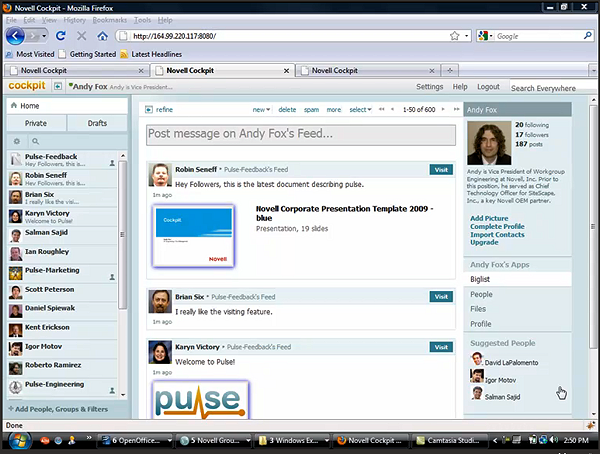
Task: Select the Drafts tab
Action: tap(97, 123)
